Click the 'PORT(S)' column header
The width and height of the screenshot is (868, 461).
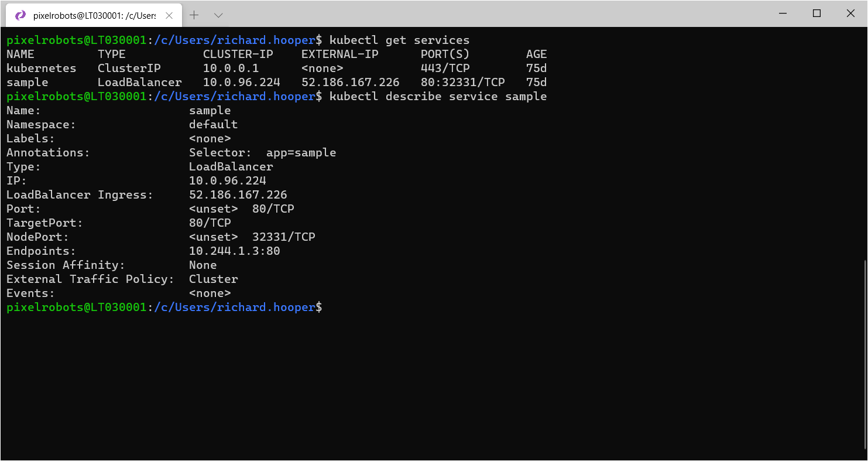click(445, 54)
